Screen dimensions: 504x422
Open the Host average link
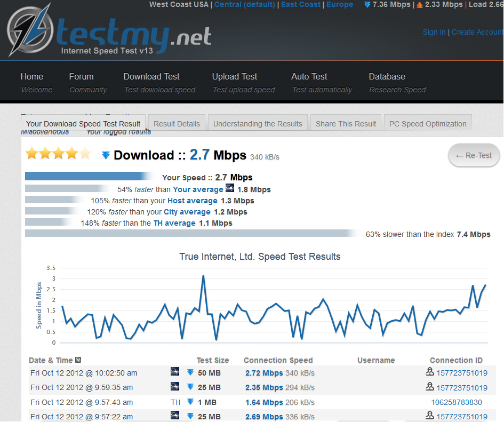(x=193, y=201)
